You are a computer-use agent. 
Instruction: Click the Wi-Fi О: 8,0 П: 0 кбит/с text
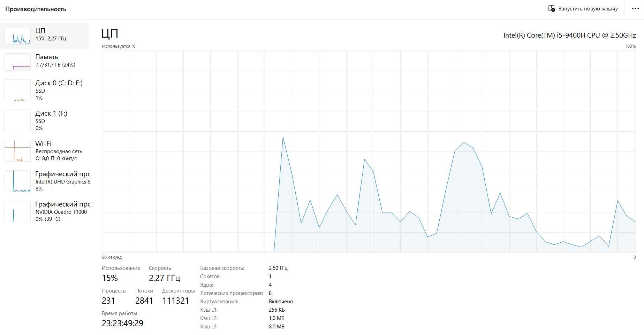[x=56, y=158]
